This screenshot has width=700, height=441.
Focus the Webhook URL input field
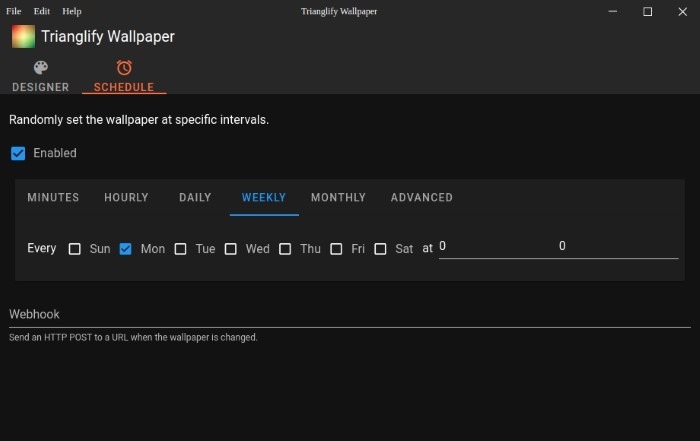(350, 315)
